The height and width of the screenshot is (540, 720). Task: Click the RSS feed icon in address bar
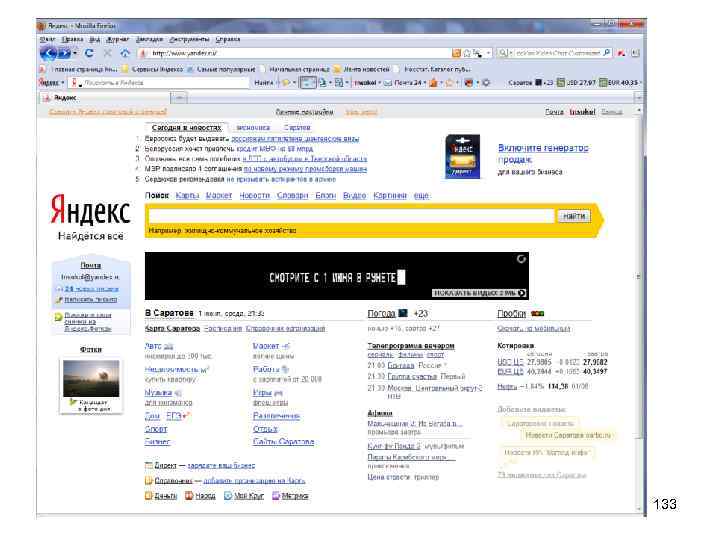pos(456,53)
